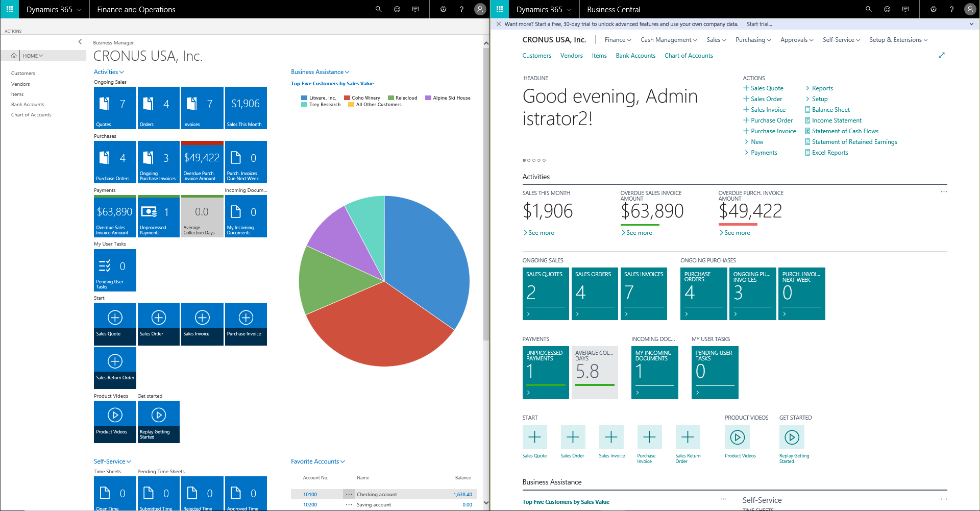Dismiss the trial notification bar
Viewport: 980px width, 511px height.
499,24
